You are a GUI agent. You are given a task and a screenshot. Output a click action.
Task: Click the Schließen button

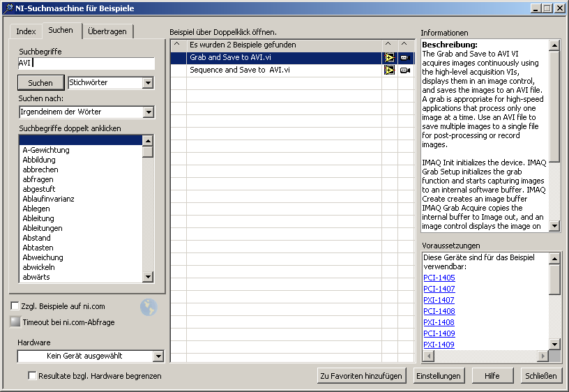[541, 376]
